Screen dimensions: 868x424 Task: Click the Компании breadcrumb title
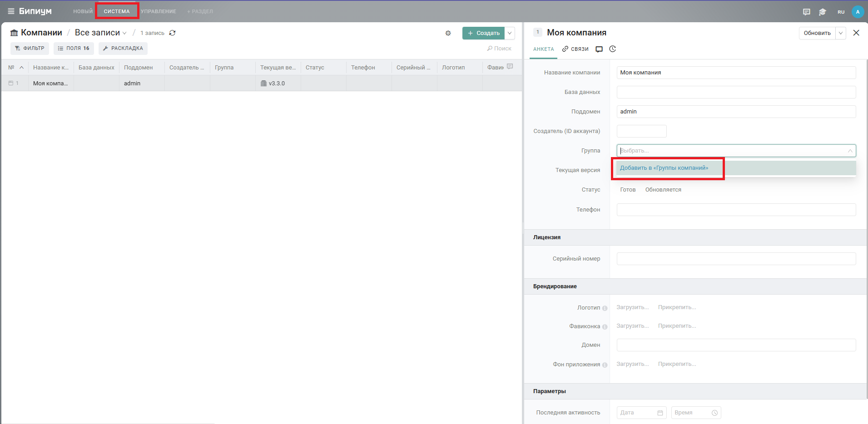pyautogui.click(x=41, y=33)
